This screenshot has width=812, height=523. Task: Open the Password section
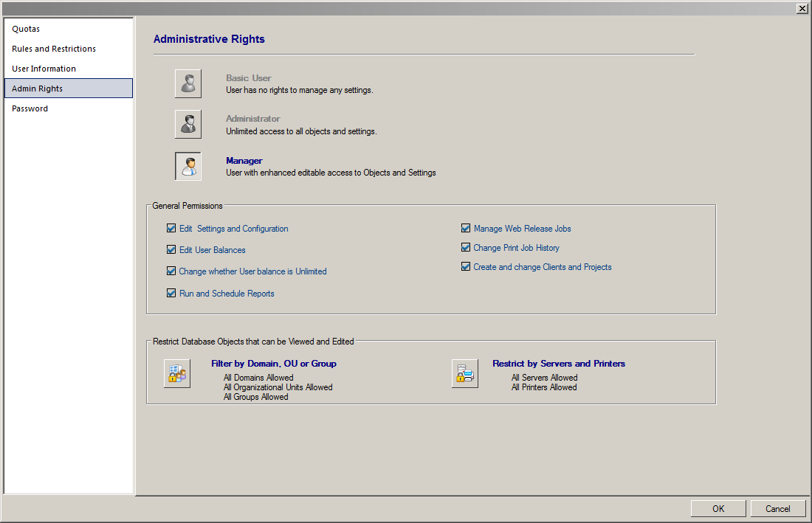coord(69,108)
